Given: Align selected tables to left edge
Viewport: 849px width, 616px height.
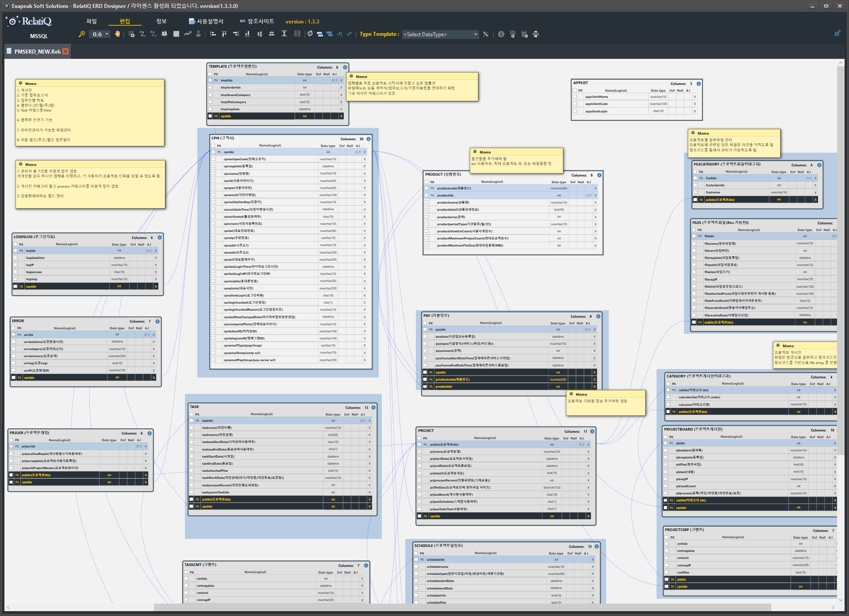Looking at the screenshot, I should pyautogui.click(x=213, y=34).
